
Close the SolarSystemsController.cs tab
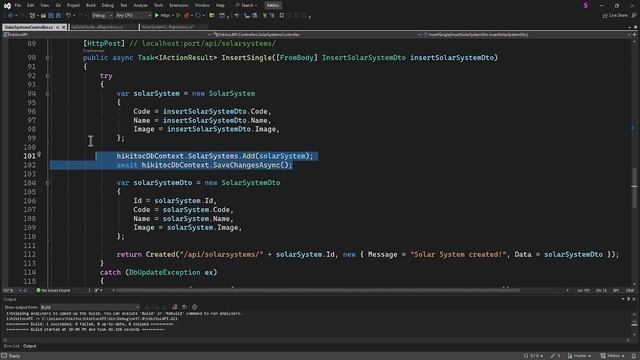pos(64,27)
